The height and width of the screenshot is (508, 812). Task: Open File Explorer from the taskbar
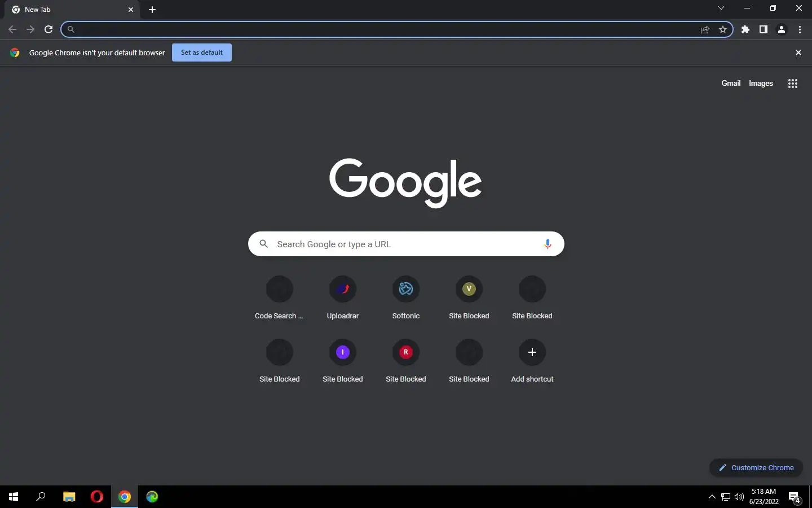(69, 497)
